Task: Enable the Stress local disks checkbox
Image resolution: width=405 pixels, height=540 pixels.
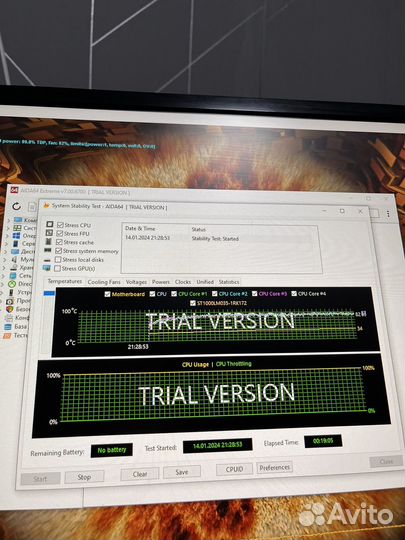Action: 58,259
